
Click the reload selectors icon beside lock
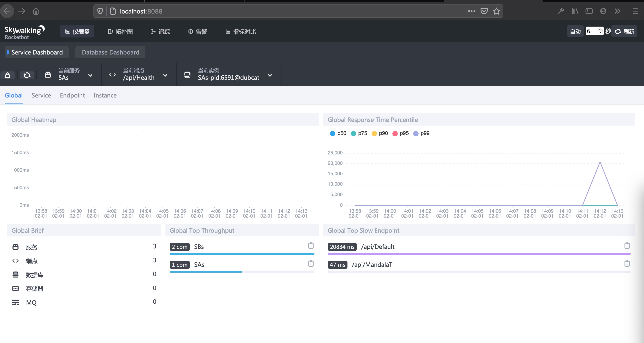point(27,75)
